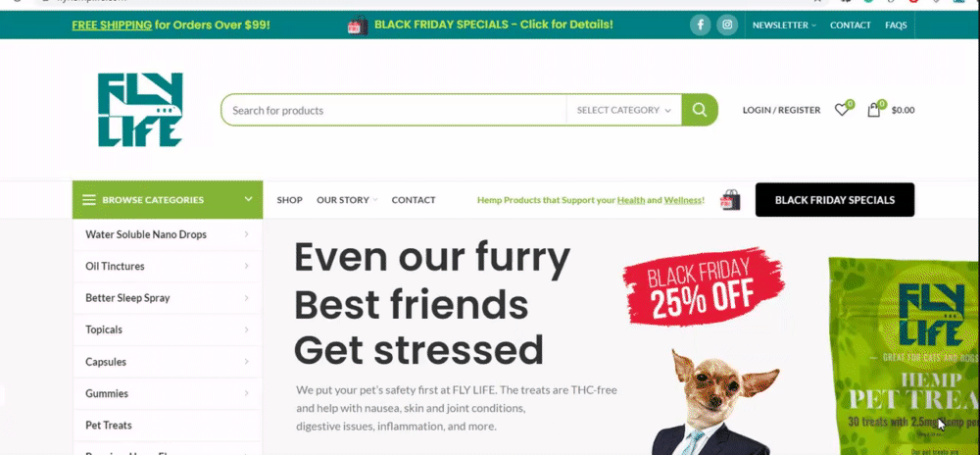The image size is (980, 455).
Task: Click the green search magnifier button
Action: click(x=700, y=110)
